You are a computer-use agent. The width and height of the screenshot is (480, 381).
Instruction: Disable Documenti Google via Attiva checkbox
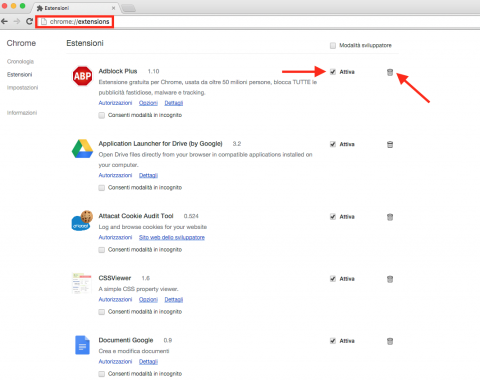point(333,341)
